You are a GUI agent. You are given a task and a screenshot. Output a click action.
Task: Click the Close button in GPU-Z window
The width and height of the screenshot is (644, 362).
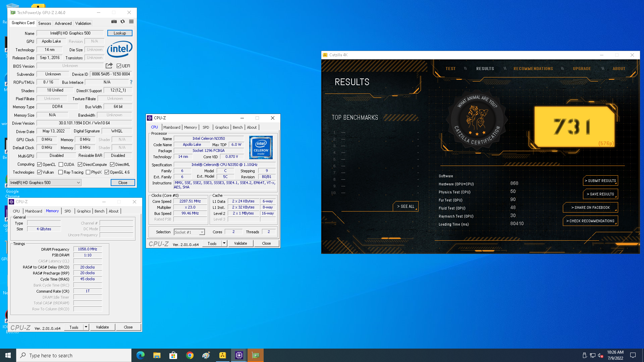(123, 183)
